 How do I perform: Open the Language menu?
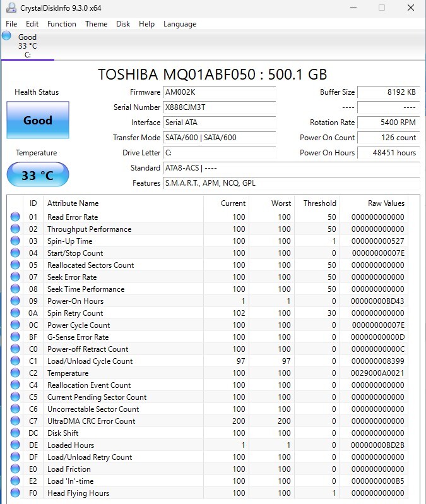point(180,24)
